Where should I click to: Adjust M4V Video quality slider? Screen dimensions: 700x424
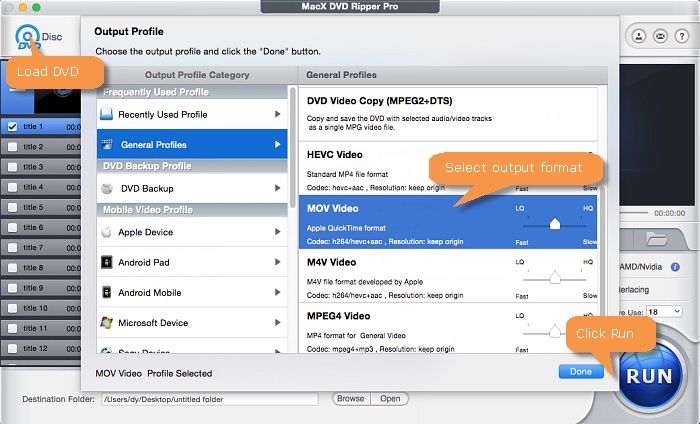554,279
